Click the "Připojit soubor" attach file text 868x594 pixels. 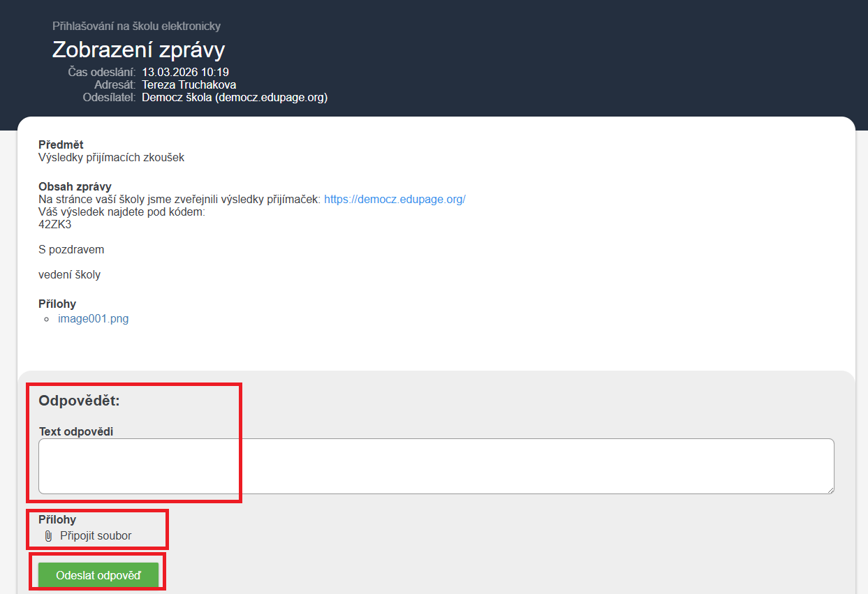coord(96,536)
